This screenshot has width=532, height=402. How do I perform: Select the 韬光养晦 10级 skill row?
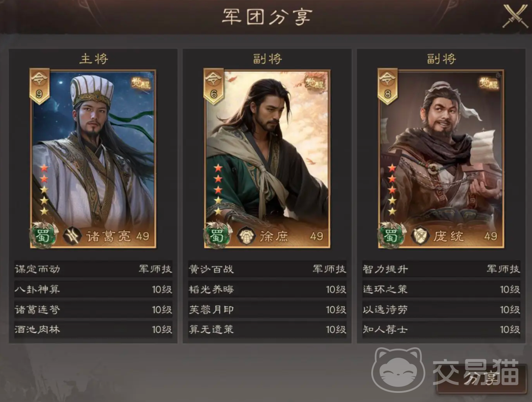click(x=267, y=289)
